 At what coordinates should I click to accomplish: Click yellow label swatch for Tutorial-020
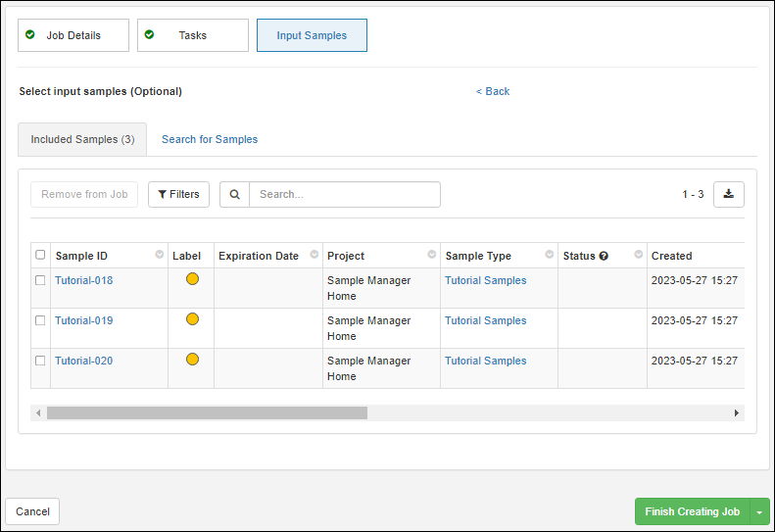(x=192, y=359)
